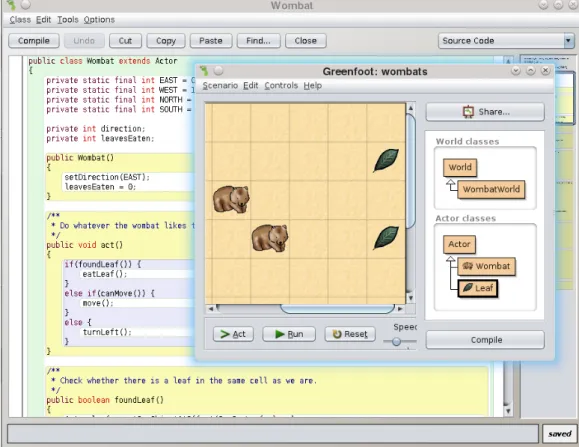Click the round sticky button on Greenfoot's title bar
Screen dimensions: 579x447
218,71
